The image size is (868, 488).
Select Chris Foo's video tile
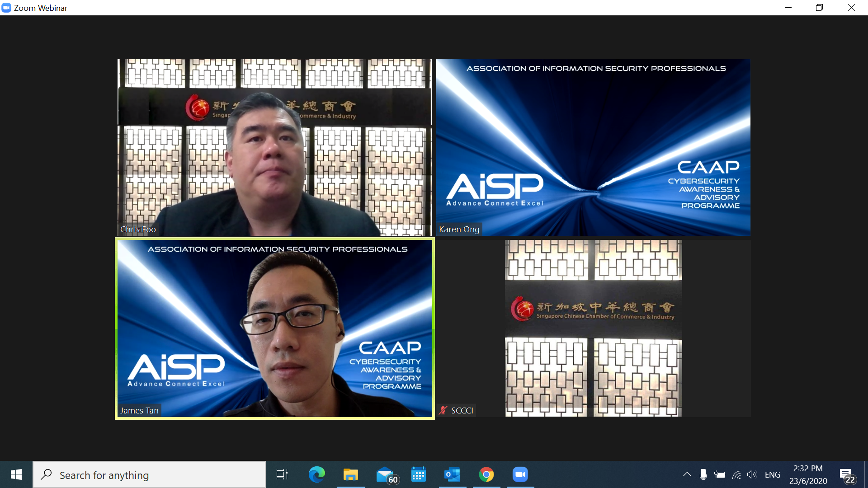[274, 147]
